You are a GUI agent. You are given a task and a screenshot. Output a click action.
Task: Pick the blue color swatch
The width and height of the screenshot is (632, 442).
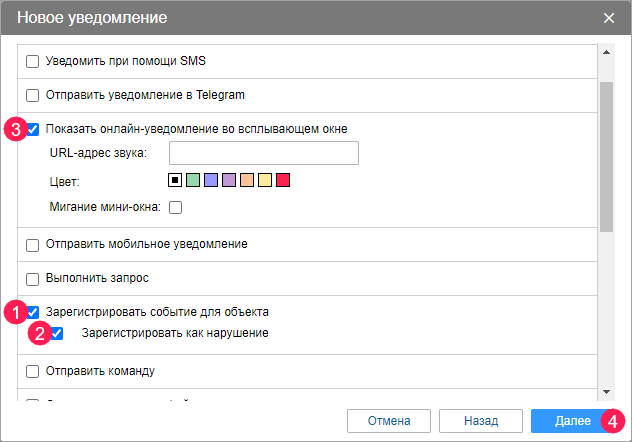coord(210,180)
